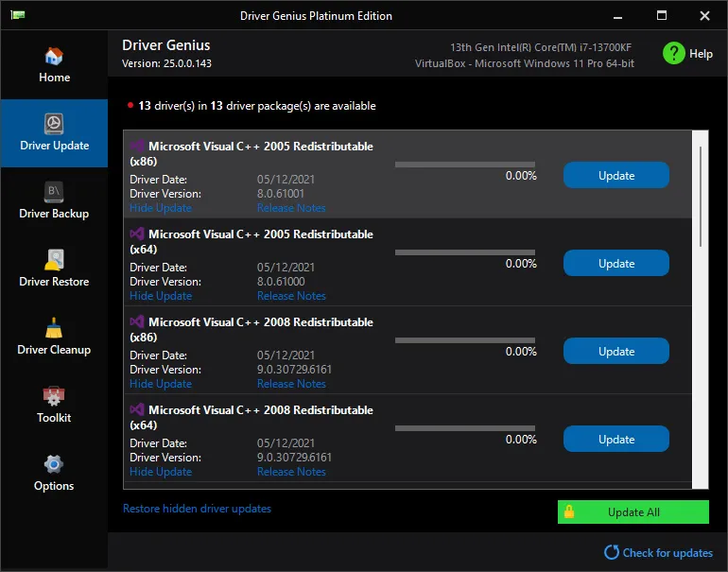The image size is (728, 572).
Task: Click progress bar of 2005 Redistributable (x64)
Action: tap(465, 252)
